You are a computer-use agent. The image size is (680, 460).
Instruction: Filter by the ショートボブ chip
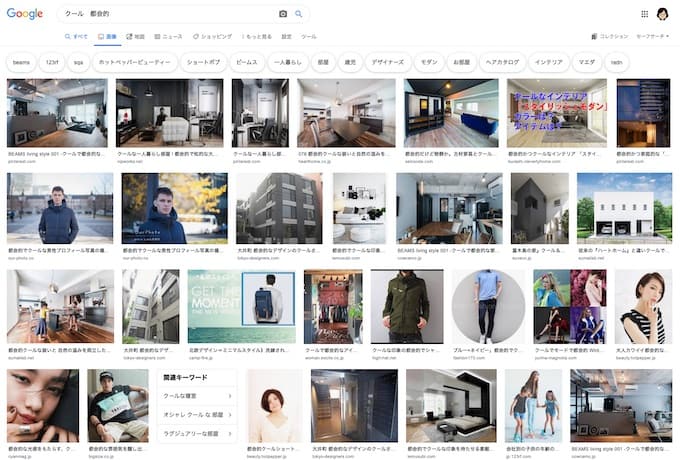pos(203,62)
